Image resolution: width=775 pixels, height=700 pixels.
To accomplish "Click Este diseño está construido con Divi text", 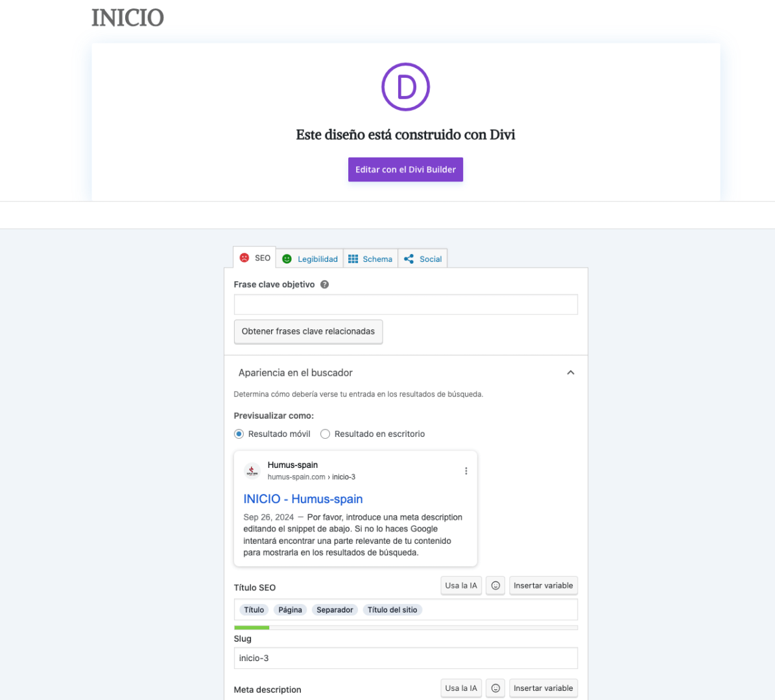I will (405, 135).
